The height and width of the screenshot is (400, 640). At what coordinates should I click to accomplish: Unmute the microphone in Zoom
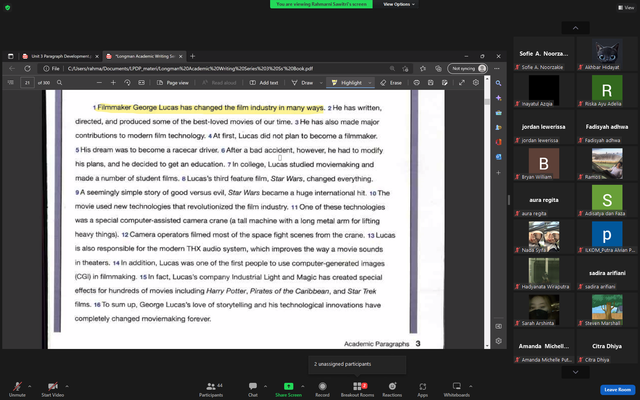17,389
